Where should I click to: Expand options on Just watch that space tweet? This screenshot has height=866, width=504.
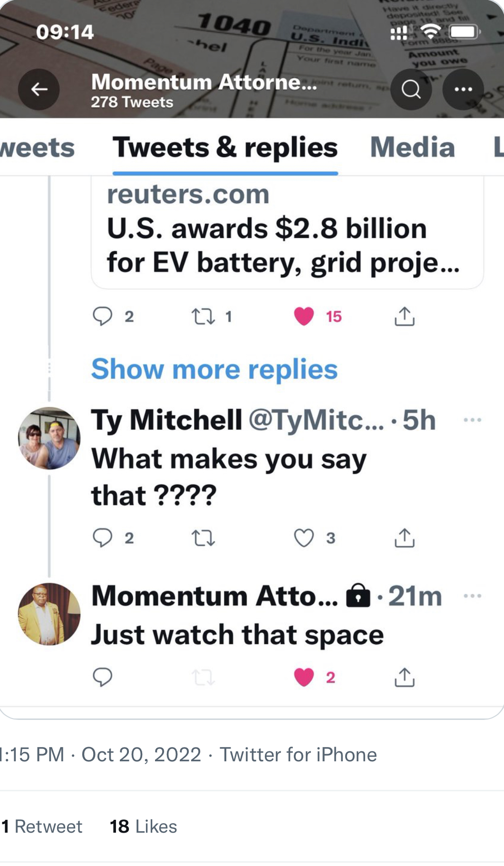point(472,596)
